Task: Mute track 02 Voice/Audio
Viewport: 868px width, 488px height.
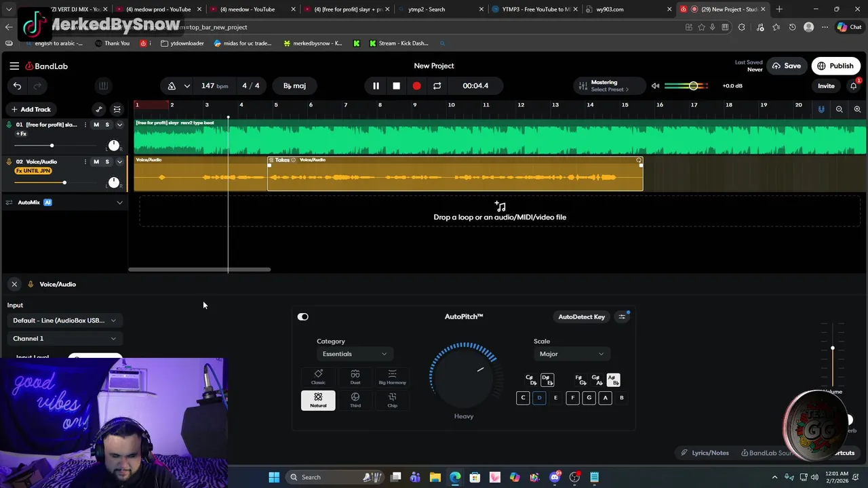Action: [96, 161]
